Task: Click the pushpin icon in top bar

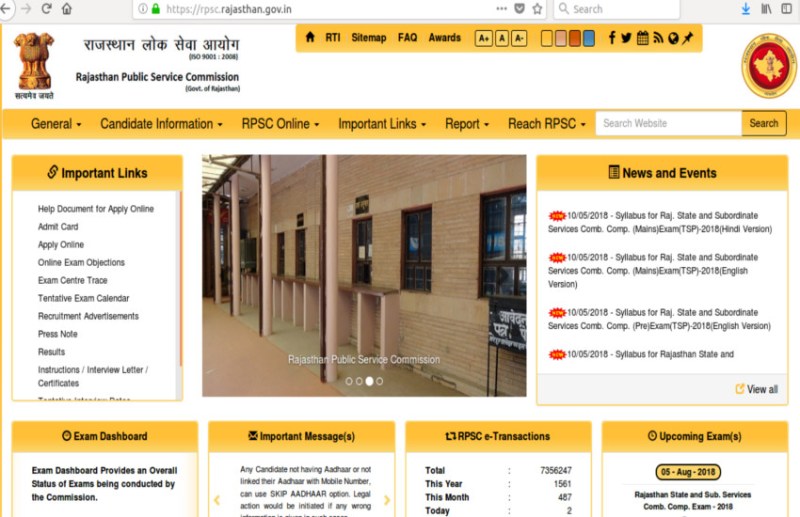Action: tap(688, 38)
